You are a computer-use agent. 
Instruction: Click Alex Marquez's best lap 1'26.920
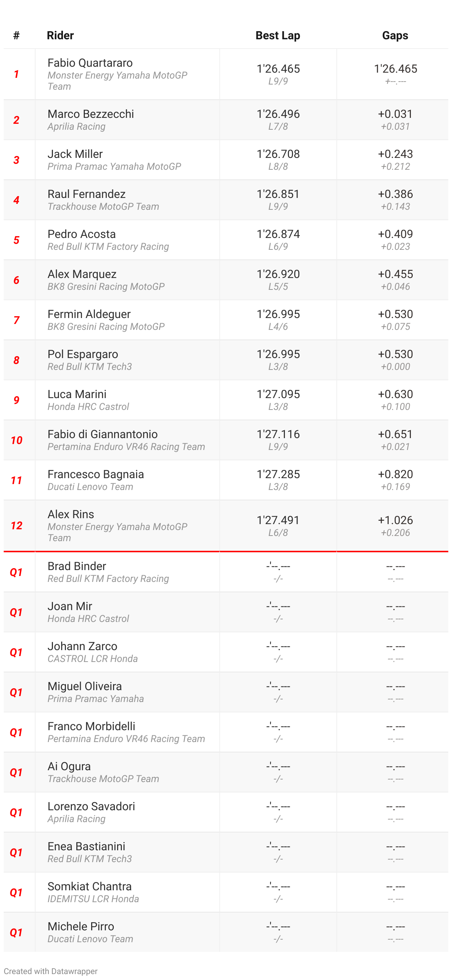(x=278, y=274)
